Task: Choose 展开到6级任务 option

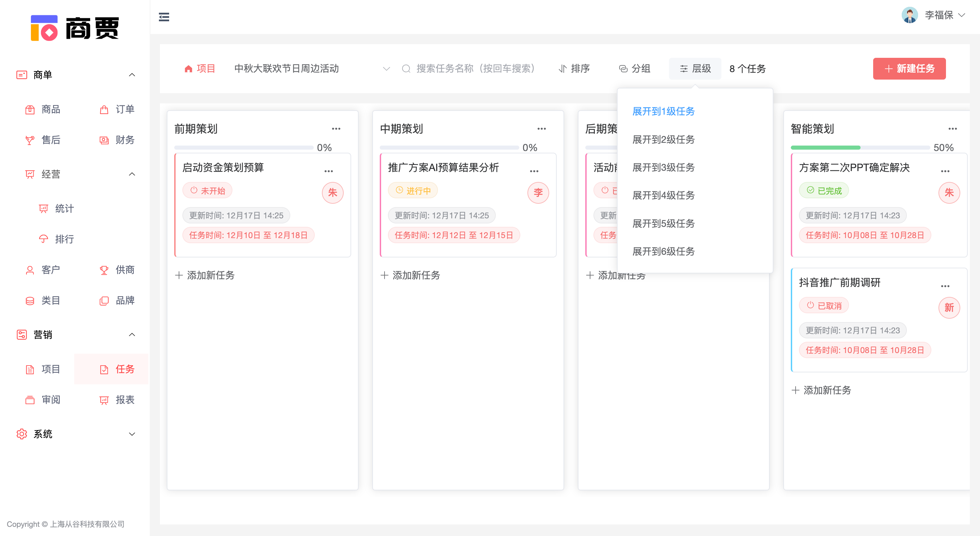Action: point(663,251)
